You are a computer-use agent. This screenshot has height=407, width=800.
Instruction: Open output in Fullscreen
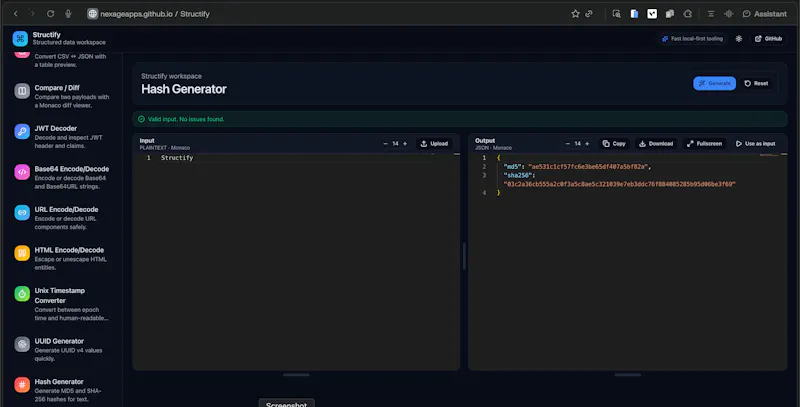[x=704, y=144]
